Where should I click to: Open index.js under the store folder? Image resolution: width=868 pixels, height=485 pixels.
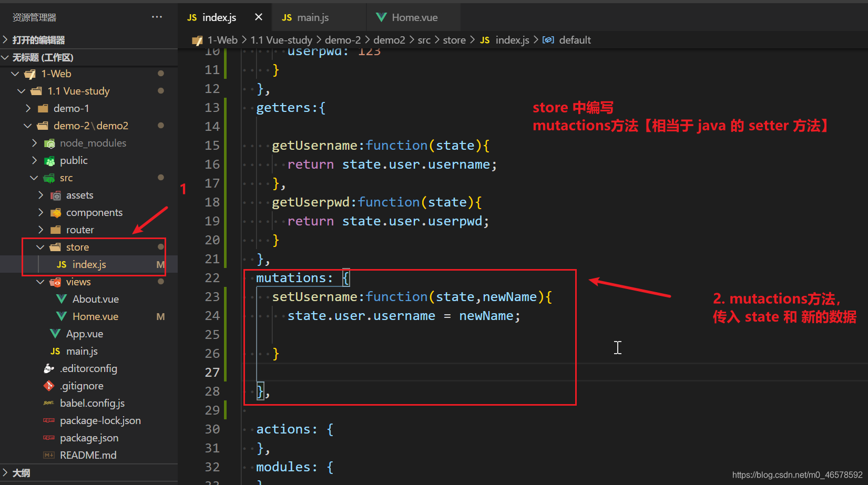coord(89,264)
